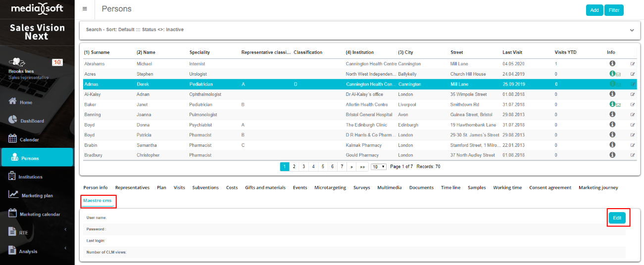
Task: Open the Consent agreement tab
Action: [x=550, y=188]
